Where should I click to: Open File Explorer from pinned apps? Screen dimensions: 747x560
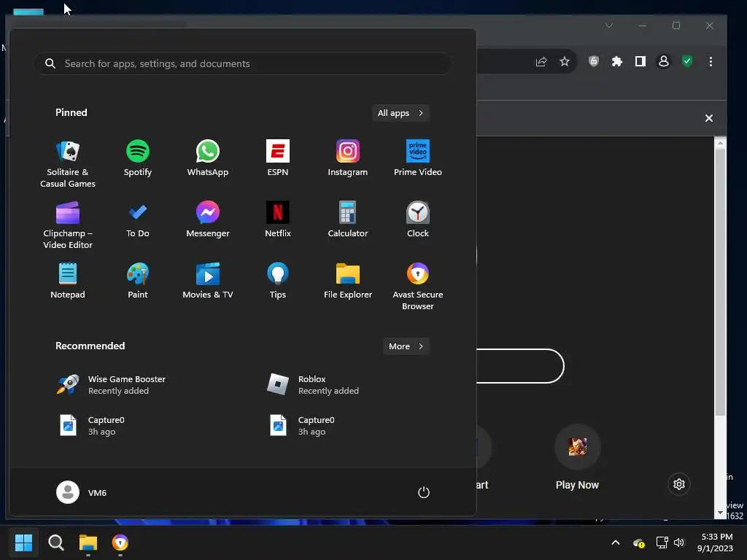[x=348, y=281]
